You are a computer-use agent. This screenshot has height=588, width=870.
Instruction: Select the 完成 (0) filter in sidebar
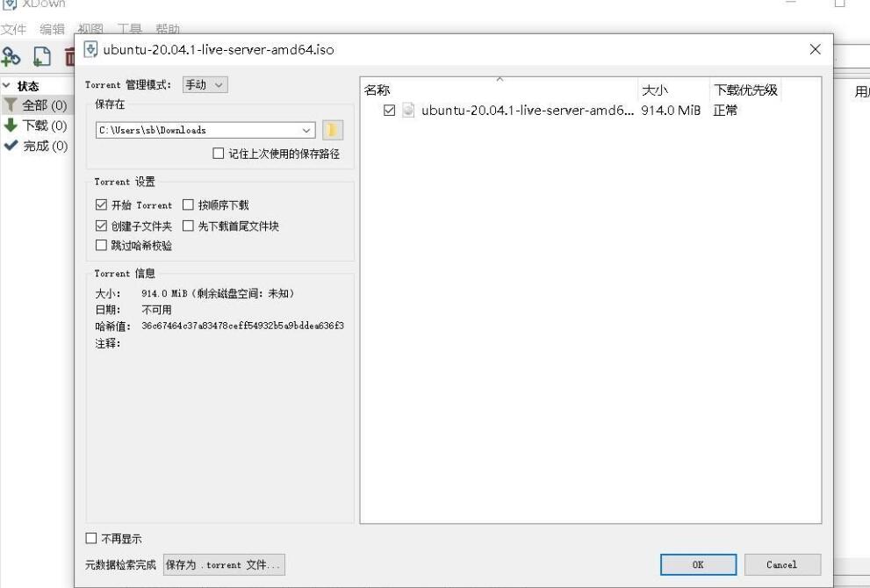click(x=45, y=146)
